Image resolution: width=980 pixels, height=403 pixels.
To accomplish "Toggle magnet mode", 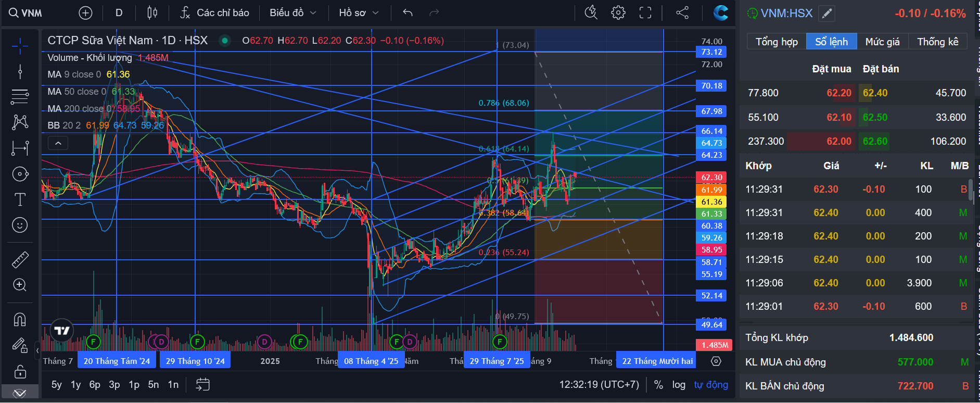I will pyautogui.click(x=20, y=319).
